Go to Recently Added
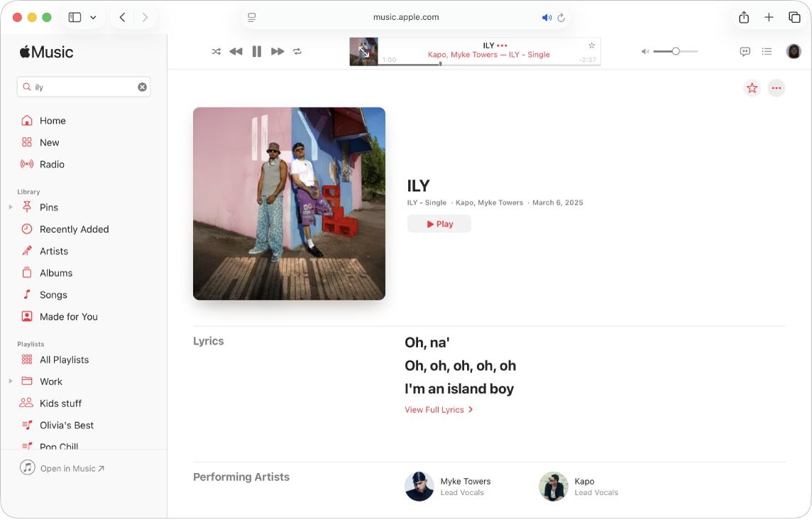This screenshot has height=520, width=812. (x=74, y=229)
